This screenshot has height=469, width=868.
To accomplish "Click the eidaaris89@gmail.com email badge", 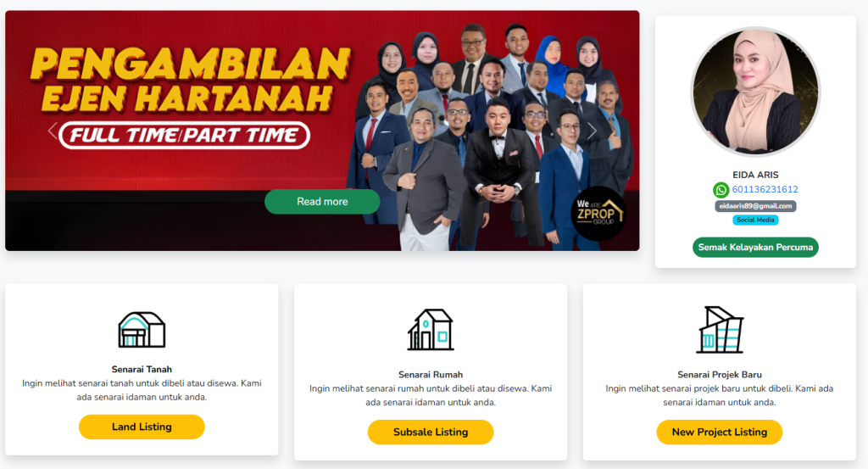I will (x=755, y=206).
